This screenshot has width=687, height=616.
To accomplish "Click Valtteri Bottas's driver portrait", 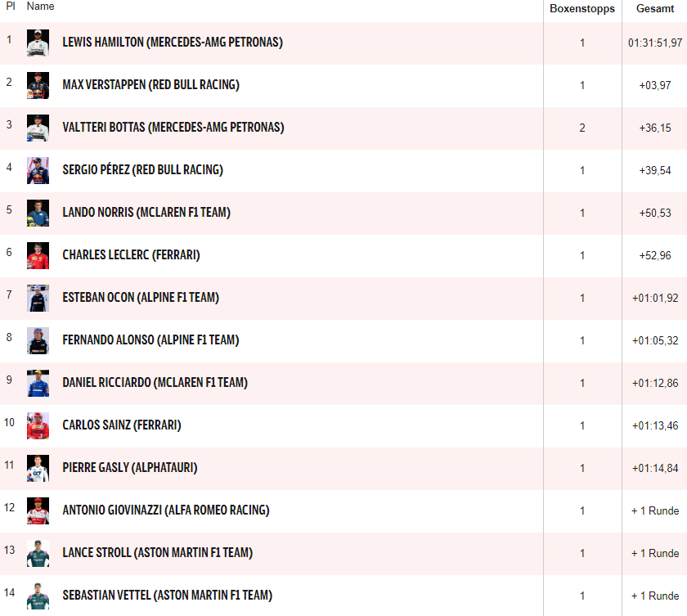I will [x=38, y=128].
